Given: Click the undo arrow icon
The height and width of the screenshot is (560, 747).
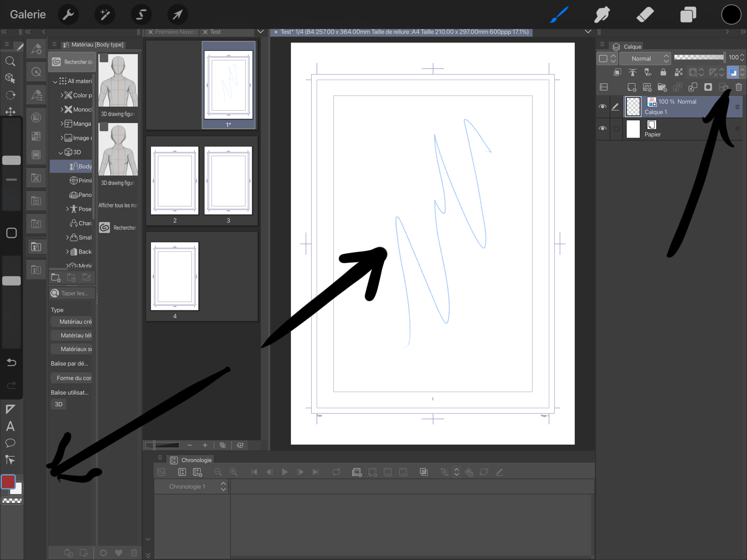Looking at the screenshot, I should tap(11, 362).
